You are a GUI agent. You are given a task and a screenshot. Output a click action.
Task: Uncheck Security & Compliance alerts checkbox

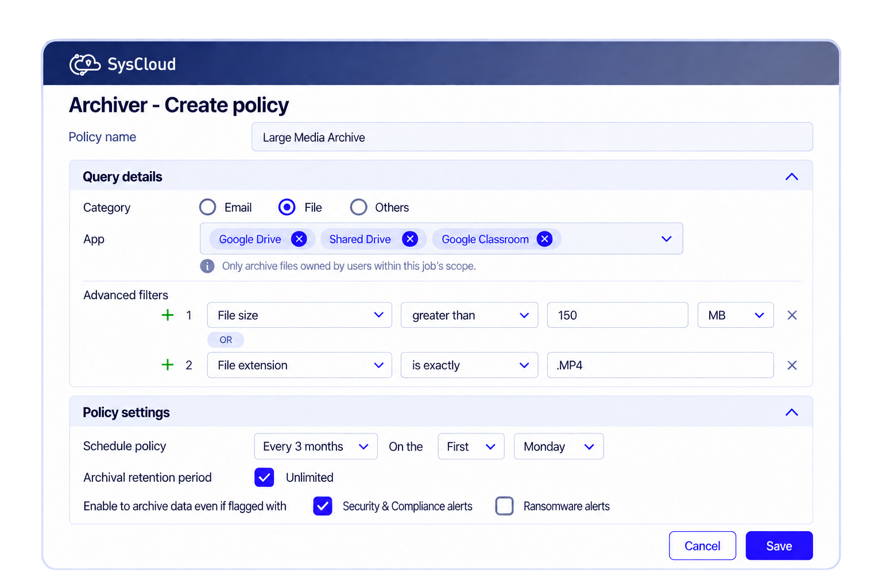coord(323,506)
